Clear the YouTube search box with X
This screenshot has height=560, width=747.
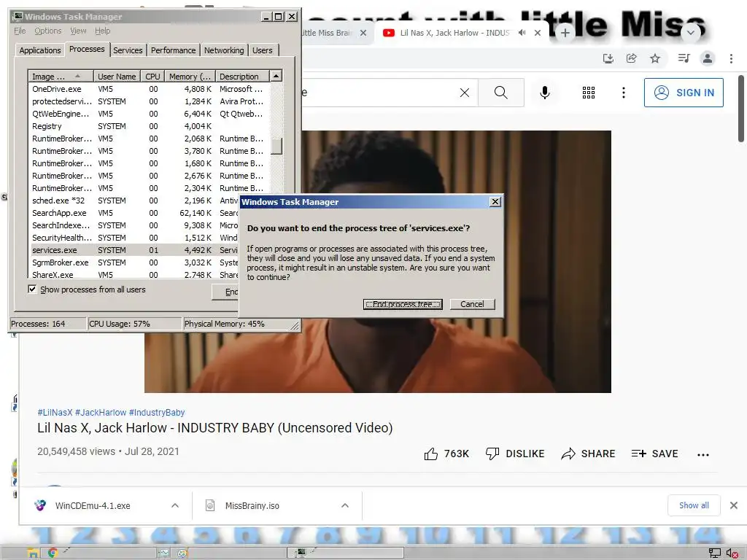click(465, 93)
